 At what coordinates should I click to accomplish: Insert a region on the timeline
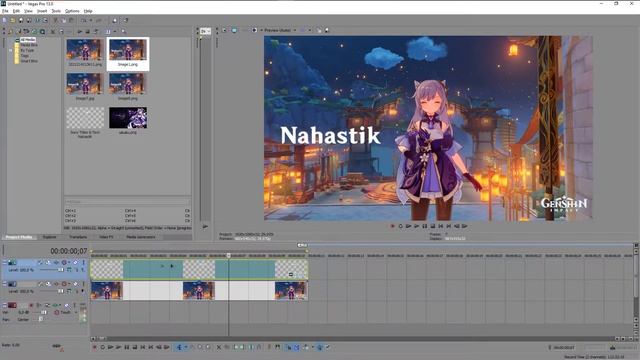click(278, 347)
